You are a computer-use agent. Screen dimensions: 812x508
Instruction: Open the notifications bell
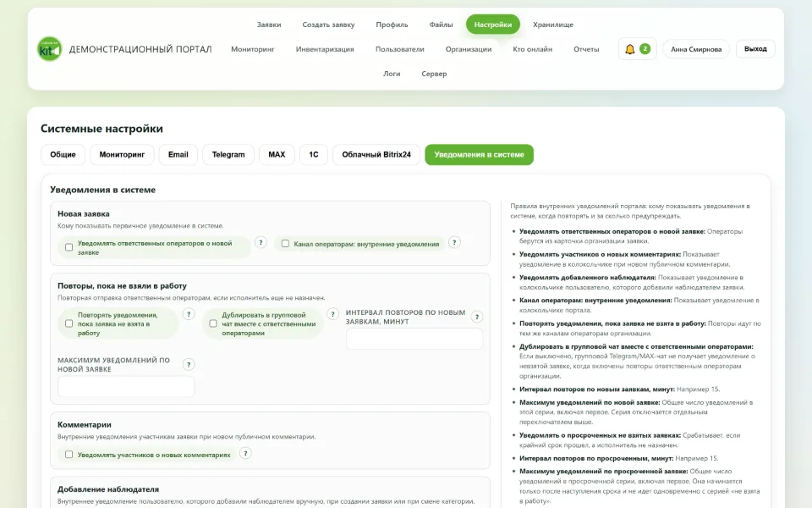[638, 49]
